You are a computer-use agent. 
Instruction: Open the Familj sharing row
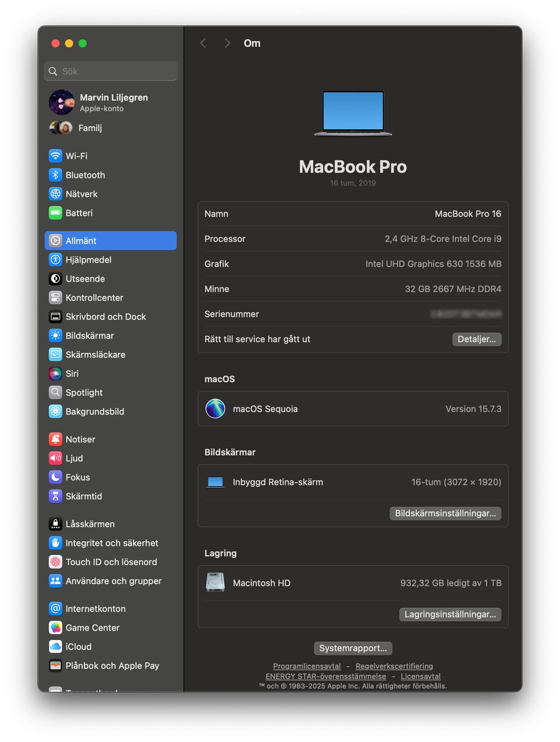111,128
